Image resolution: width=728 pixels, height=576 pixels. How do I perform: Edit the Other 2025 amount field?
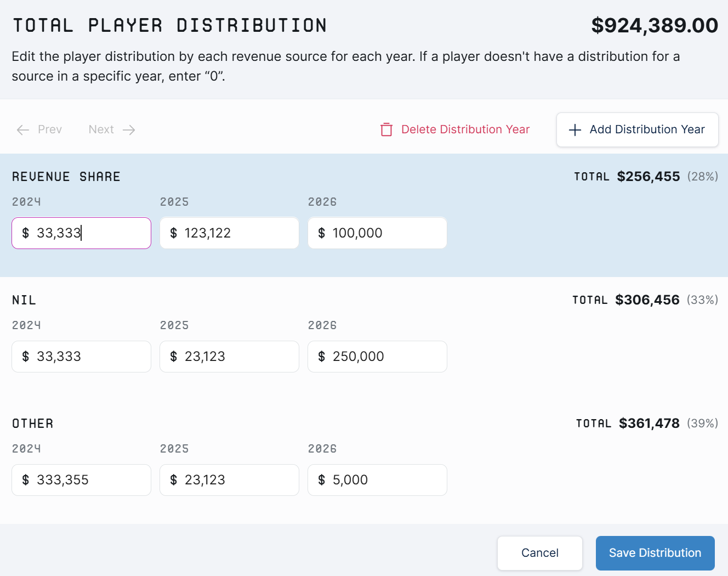(x=229, y=480)
